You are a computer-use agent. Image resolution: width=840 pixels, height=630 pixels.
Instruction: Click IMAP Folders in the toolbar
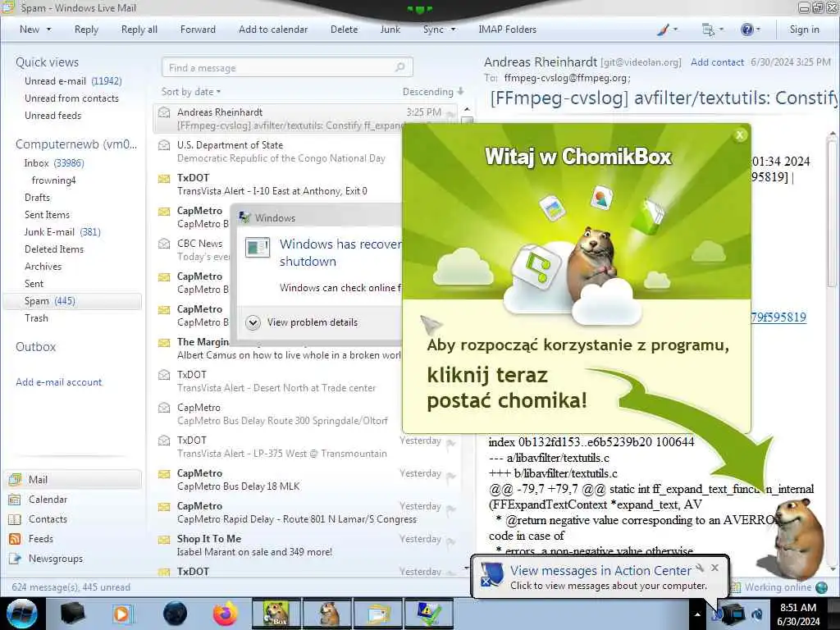pos(507,30)
